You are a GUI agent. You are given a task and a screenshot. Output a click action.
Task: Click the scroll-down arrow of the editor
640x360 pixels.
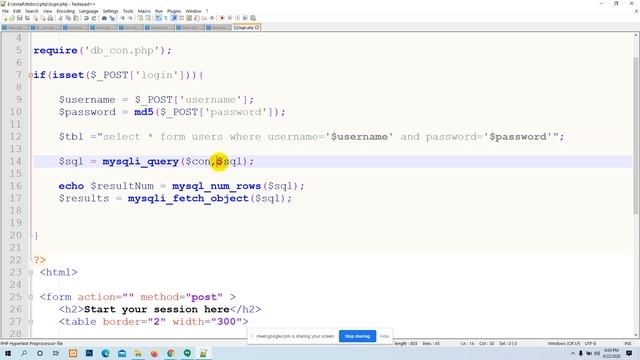click(x=636, y=336)
